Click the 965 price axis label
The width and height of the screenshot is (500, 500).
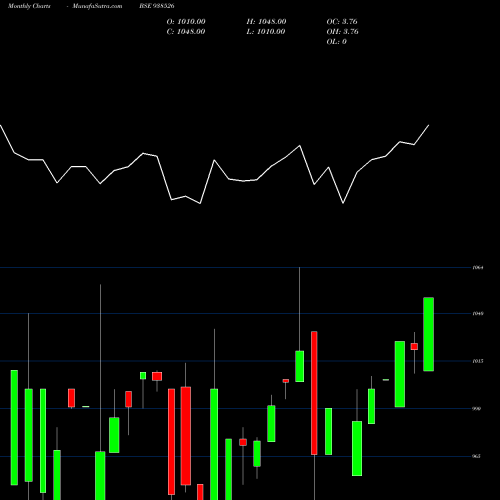click(x=477, y=456)
